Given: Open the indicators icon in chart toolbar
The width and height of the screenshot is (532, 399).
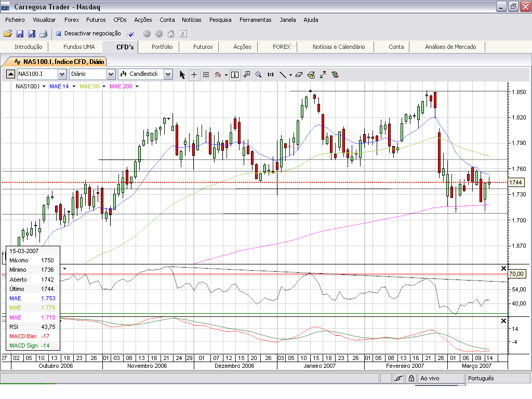Looking at the screenshot, I should [x=218, y=75].
